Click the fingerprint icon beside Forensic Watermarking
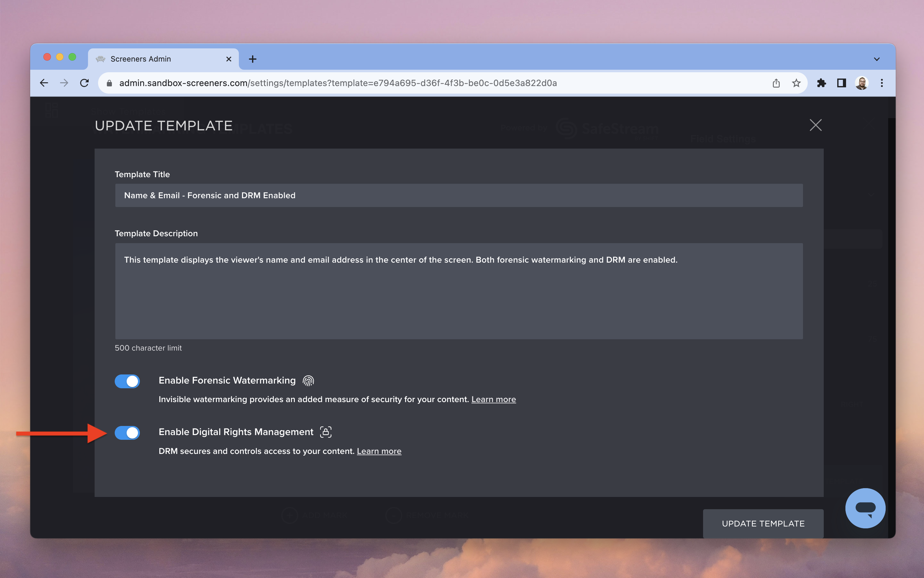Screen dimensions: 924x578 click(308, 380)
